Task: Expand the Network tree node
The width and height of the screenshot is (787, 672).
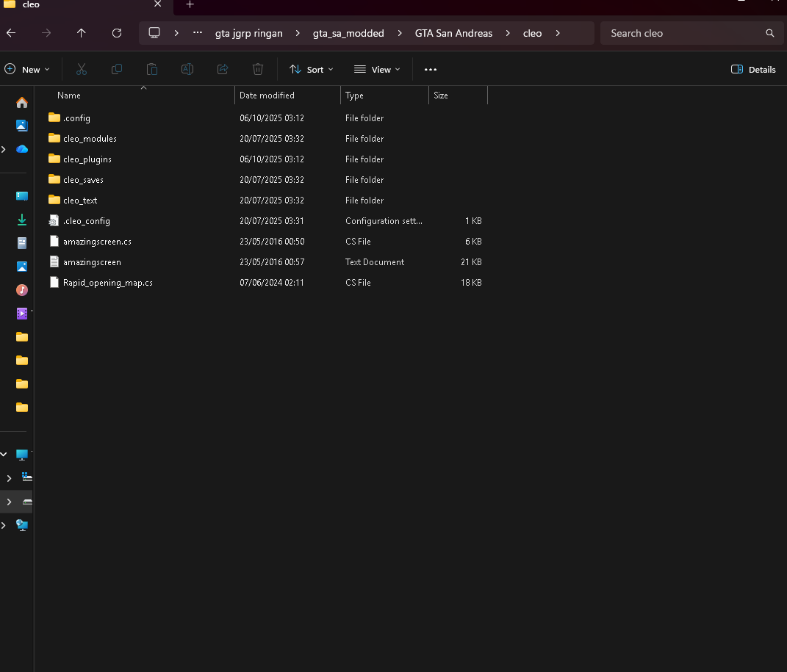Action: click(4, 525)
